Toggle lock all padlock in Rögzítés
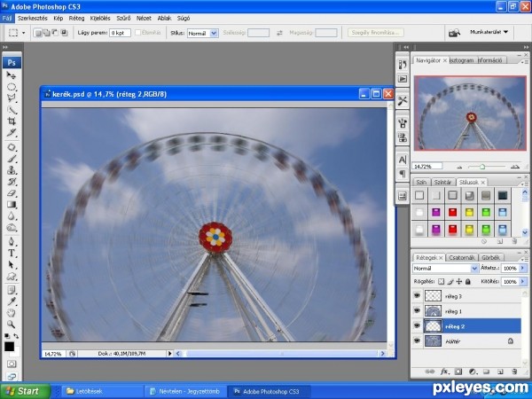This screenshot has height=399, width=532. [468, 281]
